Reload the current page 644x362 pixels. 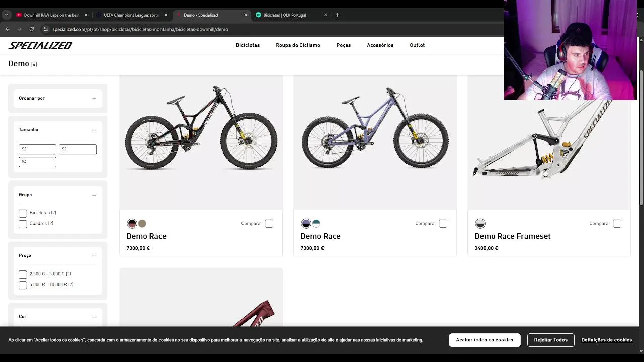coord(31,29)
